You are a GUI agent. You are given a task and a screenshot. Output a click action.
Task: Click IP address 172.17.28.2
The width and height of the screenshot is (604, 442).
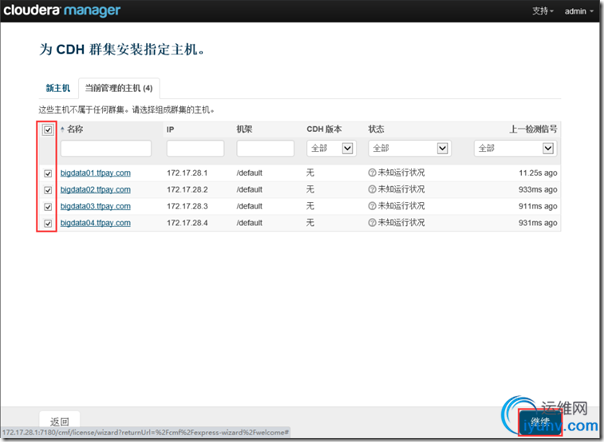point(187,190)
